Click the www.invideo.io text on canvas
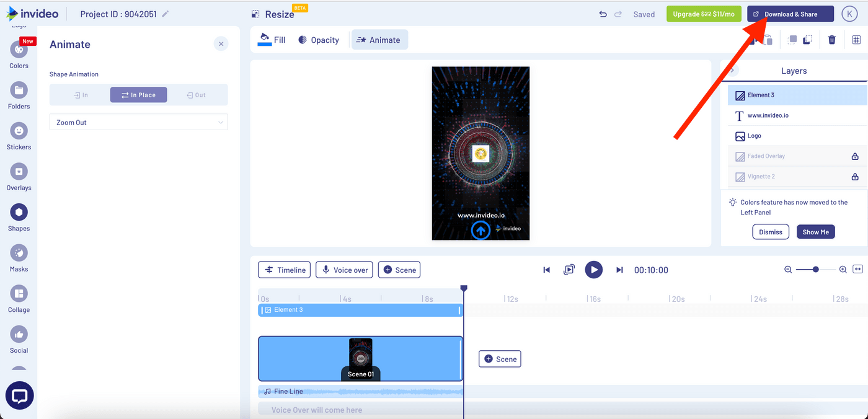This screenshot has width=868, height=419. click(481, 215)
